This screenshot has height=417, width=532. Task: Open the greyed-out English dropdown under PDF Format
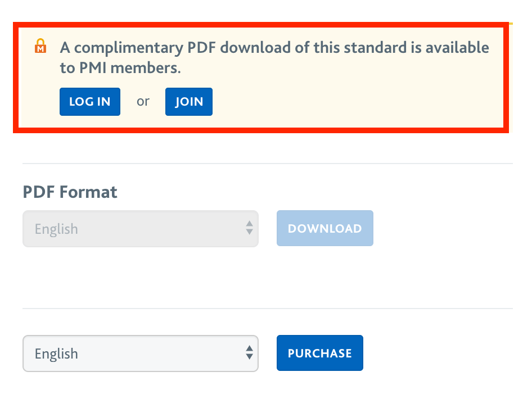point(140,229)
